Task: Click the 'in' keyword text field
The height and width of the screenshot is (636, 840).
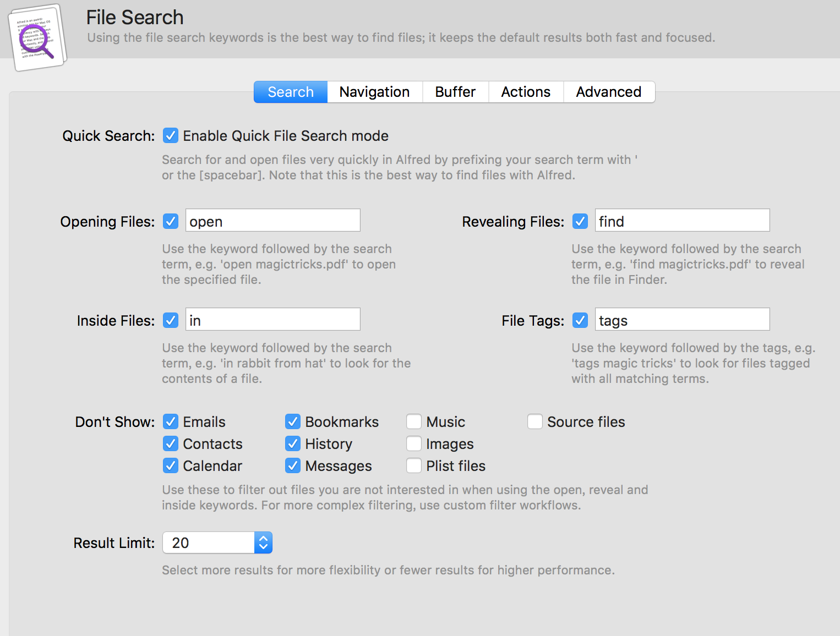Action: coord(272,320)
